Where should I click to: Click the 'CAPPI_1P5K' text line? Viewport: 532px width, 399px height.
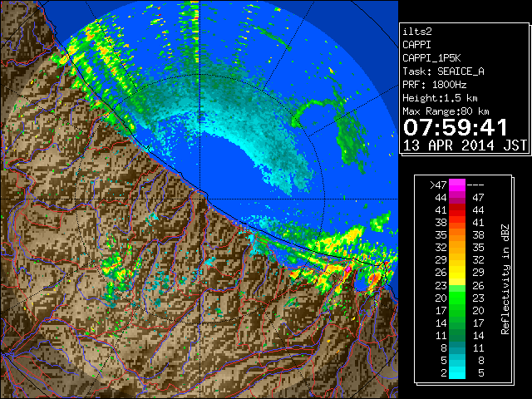[431, 58]
